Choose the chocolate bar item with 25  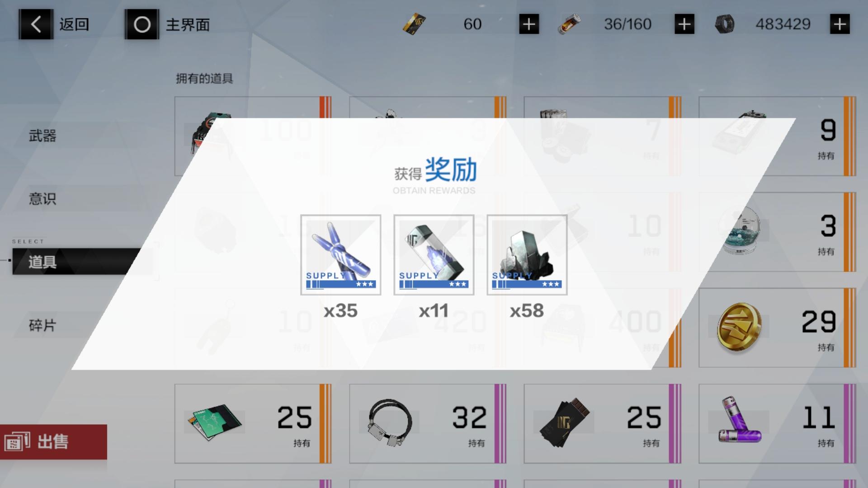[603, 424]
